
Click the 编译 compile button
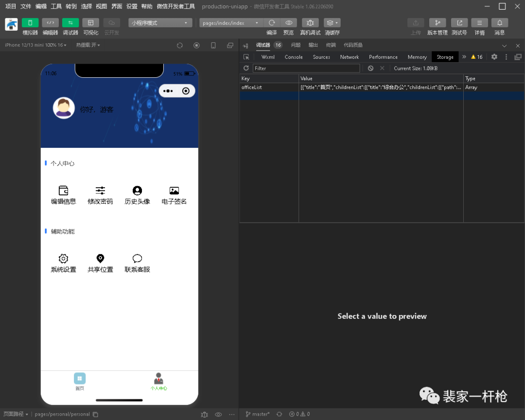pyautogui.click(x=272, y=23)
